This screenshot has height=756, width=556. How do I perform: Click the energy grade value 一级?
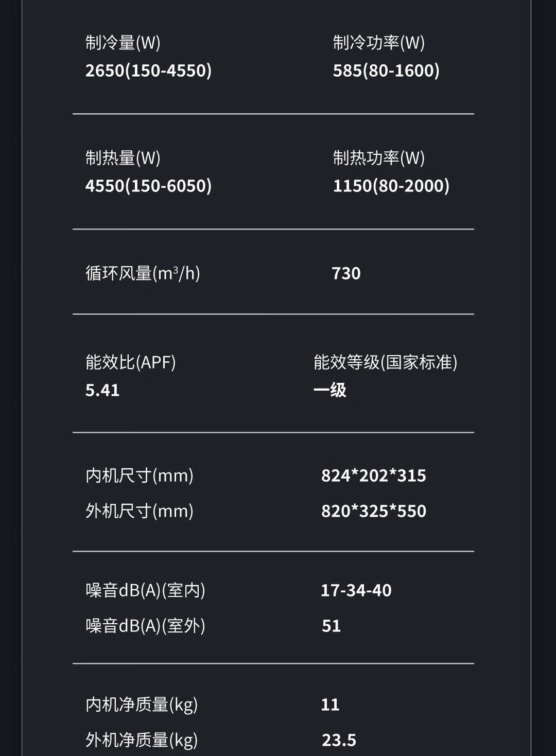pyautogui.click(x=329, y=390)
